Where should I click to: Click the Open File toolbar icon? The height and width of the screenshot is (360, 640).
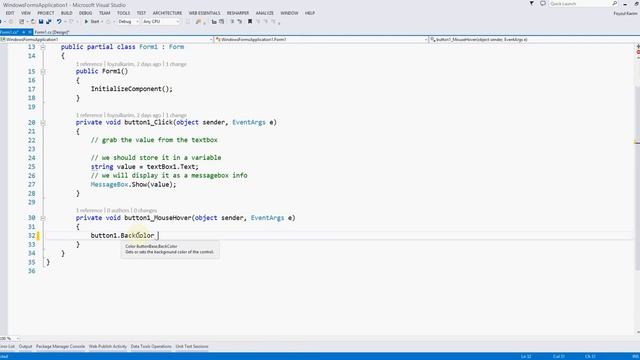tap(33, 22)
